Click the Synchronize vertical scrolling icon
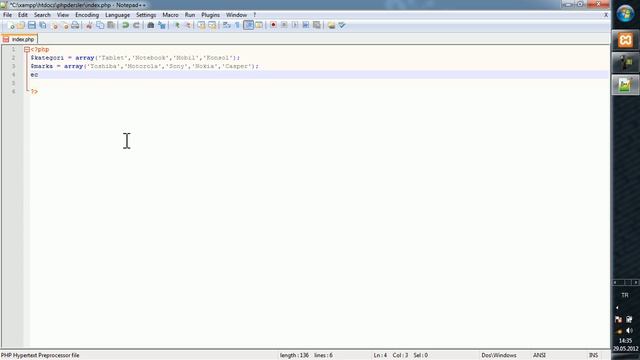The width and height of the screenshot is (640, 360). pyautogui.click(x=202, y=25)
